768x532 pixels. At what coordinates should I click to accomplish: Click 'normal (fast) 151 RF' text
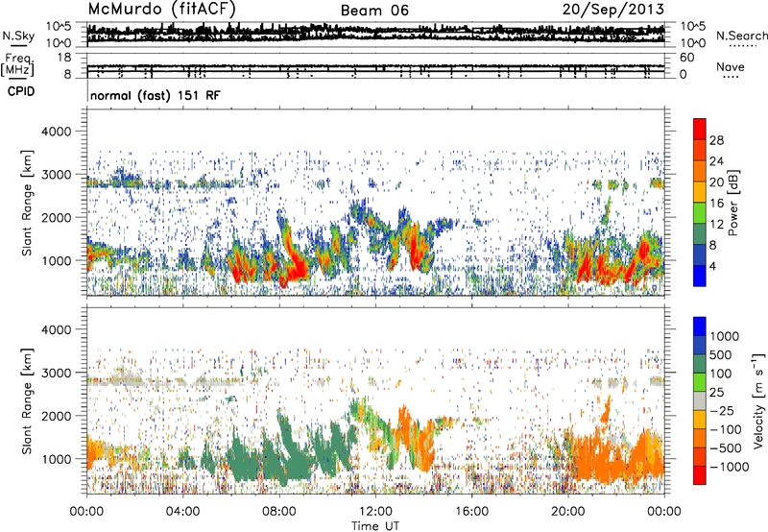click(156, 95)
